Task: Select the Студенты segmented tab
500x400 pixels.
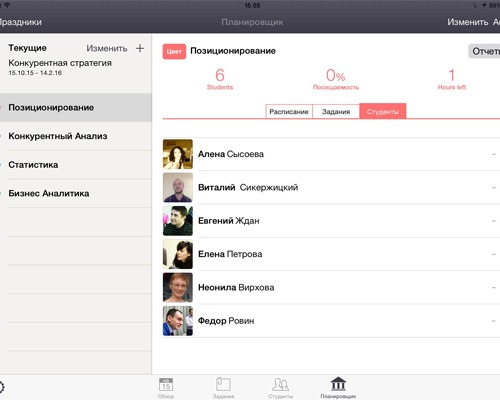Action: [x=383, y=112]
